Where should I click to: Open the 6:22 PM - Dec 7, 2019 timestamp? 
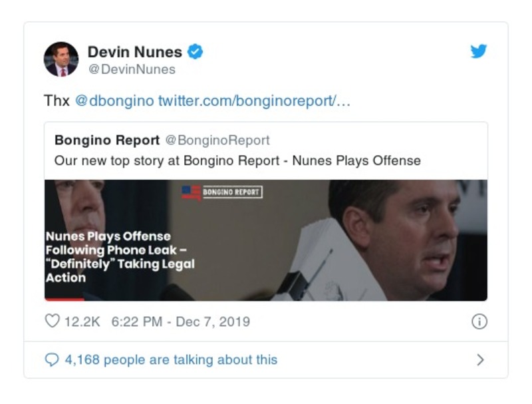coord(180,321)
